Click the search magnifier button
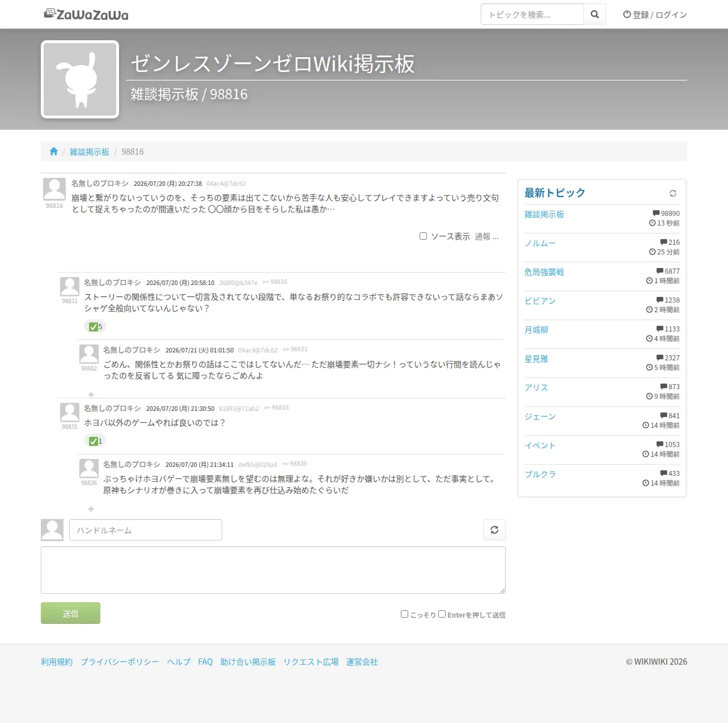The width and height of the screenshot is (728, 723). pos(595,14)
